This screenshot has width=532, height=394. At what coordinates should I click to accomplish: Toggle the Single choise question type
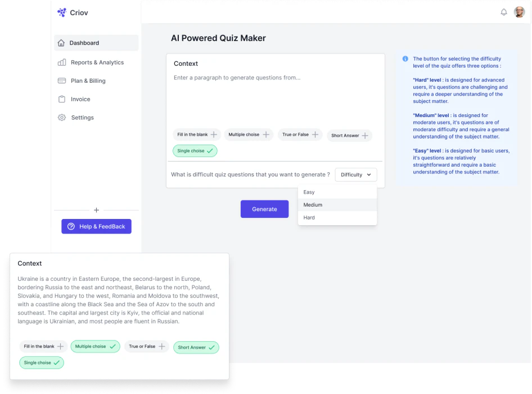tap(195, 150)
